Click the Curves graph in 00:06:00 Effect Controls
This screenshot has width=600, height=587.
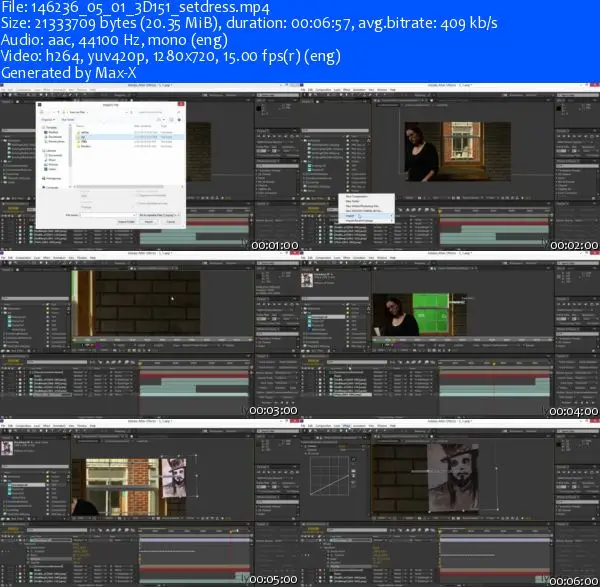(x=329, y=476)
